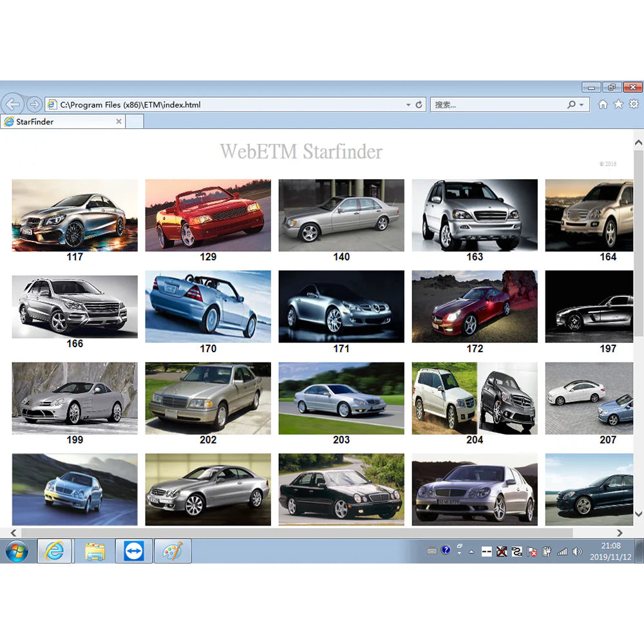Open the silver SUV model 163
The height and width of the screenshot is (644, 644).
tap(475, 215)
